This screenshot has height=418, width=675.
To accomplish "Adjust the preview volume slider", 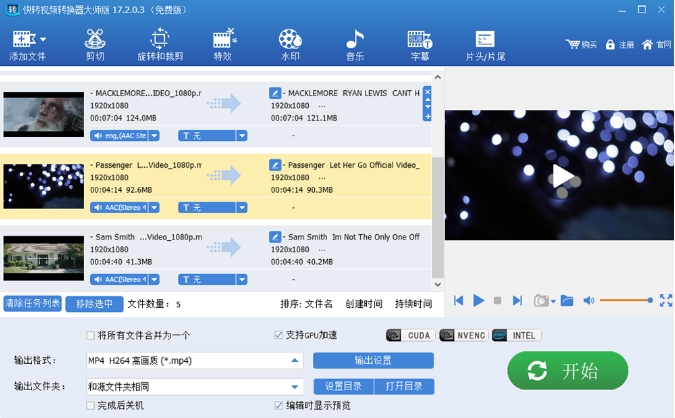I will point(626,300).
